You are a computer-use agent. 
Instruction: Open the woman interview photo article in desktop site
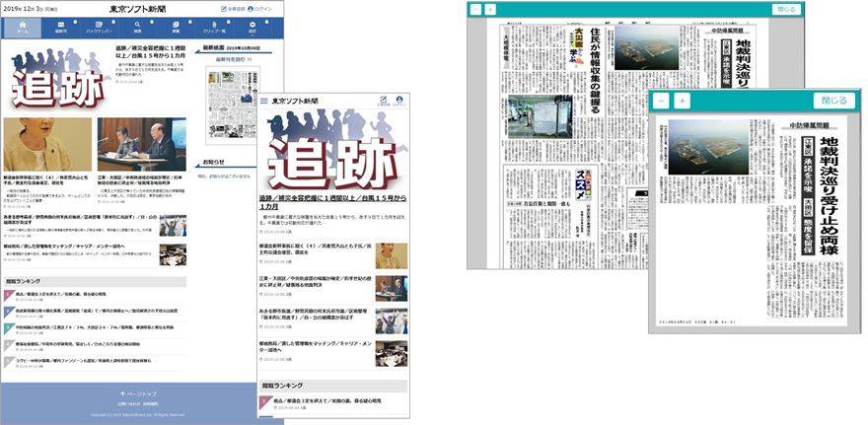tap(47, 144)
